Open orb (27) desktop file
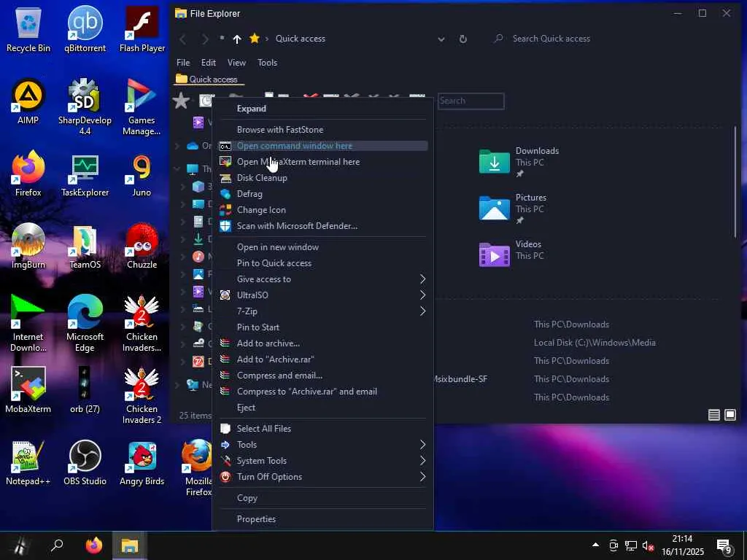The height and width of the screenshot is (560, 747). point(85,391)
